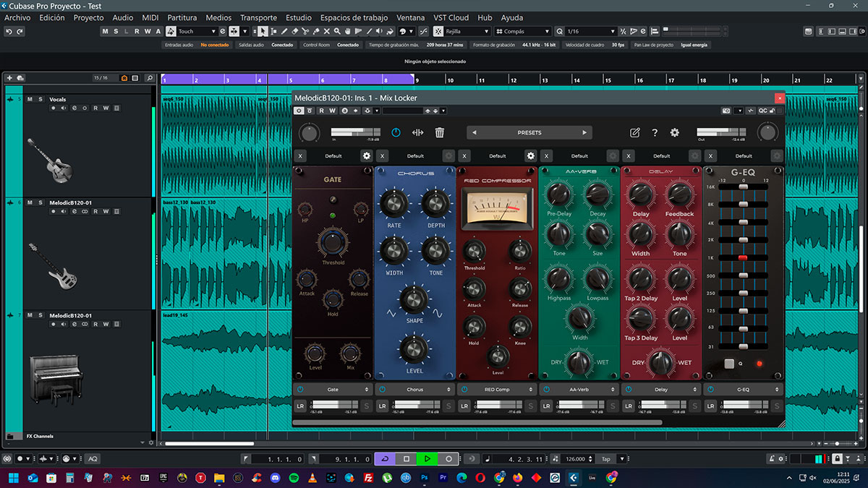The width and height of the screenshot is (868, 488).
Task: Open the Tap tempo dropdown arrow
Action: tap(622, 458)
